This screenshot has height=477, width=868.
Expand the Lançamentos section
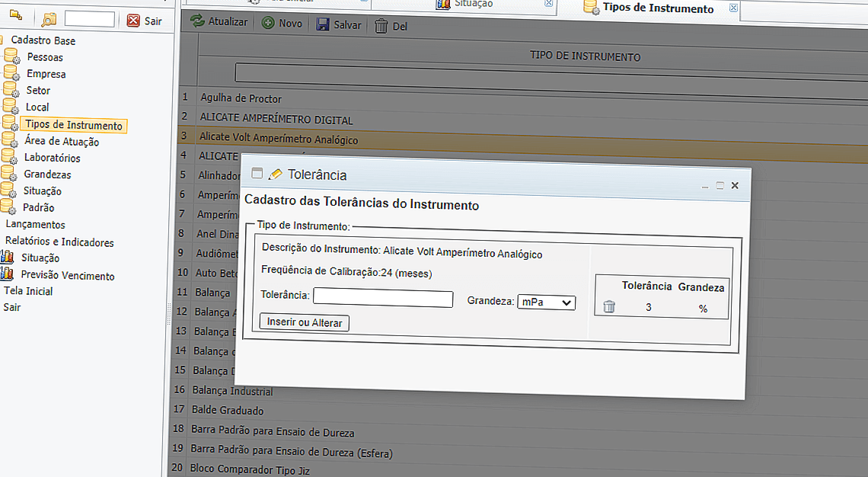[x=35, y=225]
